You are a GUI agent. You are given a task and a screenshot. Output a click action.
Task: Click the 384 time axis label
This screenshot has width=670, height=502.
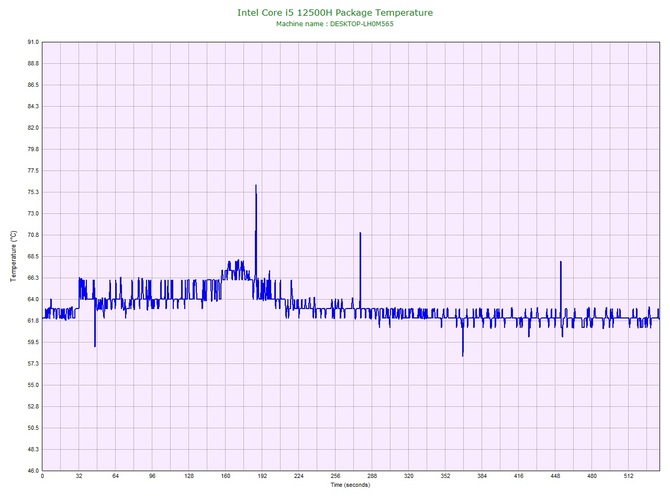[482, 476]
